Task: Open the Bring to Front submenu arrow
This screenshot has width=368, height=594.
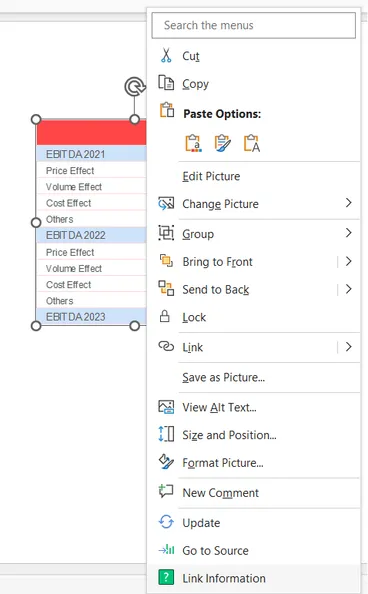Action: 349,261
